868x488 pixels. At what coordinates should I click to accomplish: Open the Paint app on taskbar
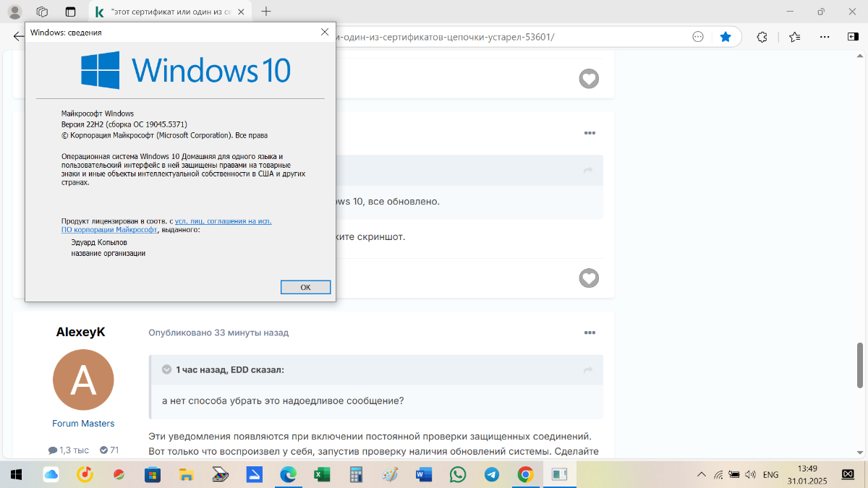point(390,474)
